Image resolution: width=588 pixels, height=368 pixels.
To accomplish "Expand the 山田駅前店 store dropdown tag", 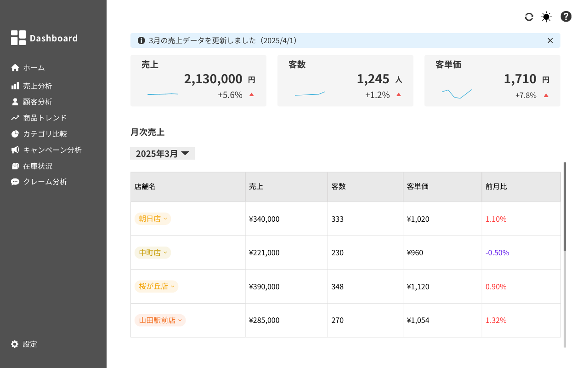I will [x=160, y=320].
